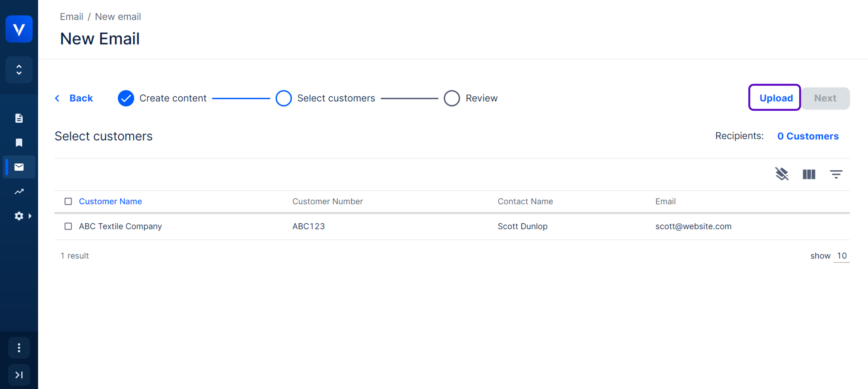The width and height of the screenshot is (868, 389).
Task: Click the clear selection layers icon
Action: coord(782,174)
